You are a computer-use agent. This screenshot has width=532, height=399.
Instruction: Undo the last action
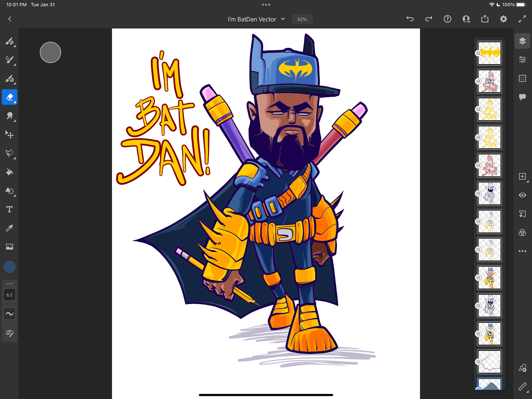point(410,19)
